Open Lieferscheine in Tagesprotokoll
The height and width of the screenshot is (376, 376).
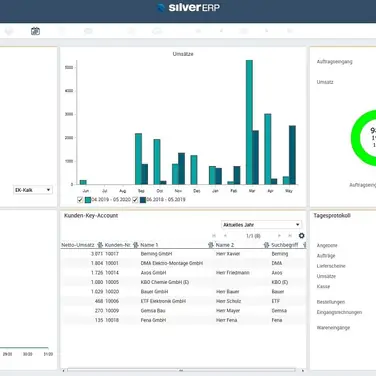pos(331,266)
